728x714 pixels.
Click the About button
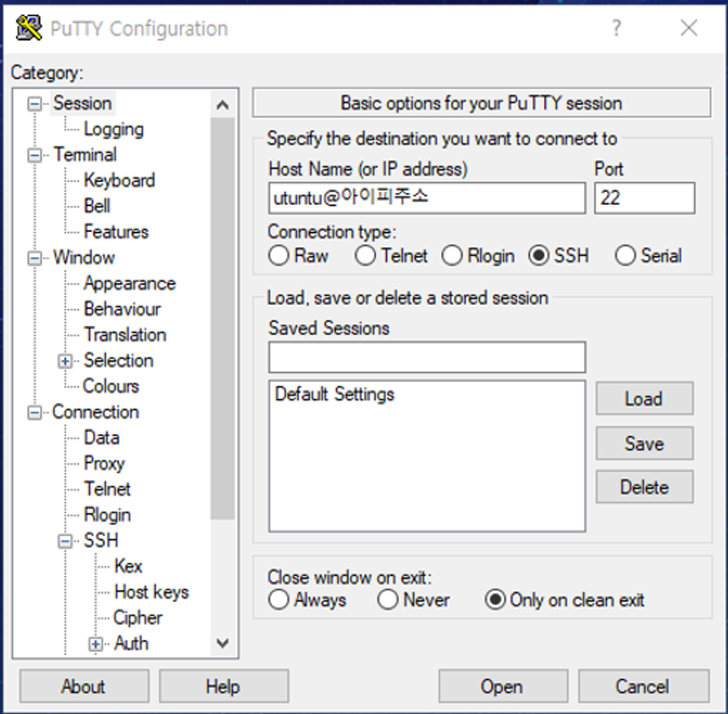point(84,686)
